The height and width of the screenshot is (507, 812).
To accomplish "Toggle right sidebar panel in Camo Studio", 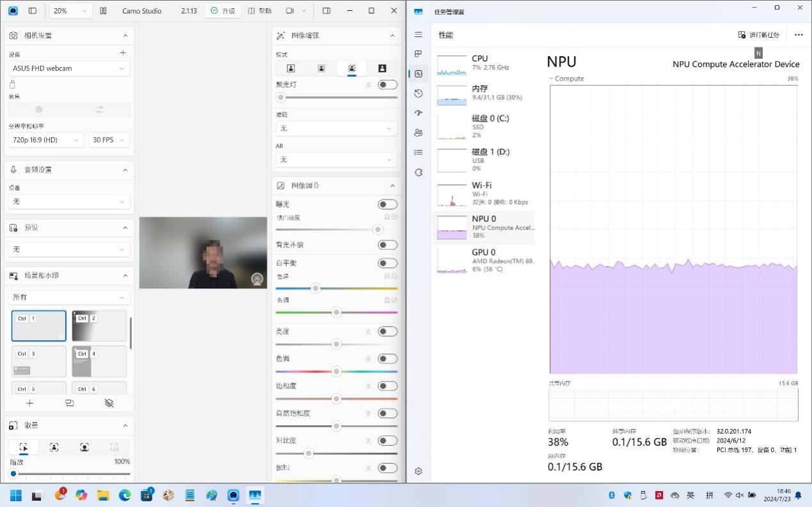I will (x=326, y=11).
